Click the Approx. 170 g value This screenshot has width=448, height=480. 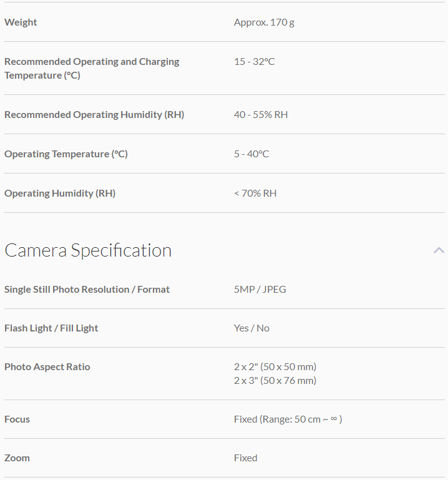tap(264, 22)
